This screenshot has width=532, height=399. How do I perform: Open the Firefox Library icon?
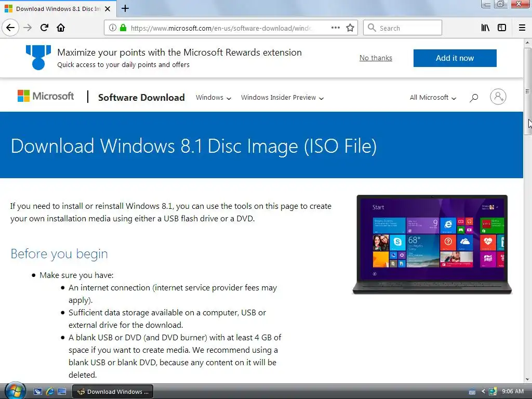(485, 28)
